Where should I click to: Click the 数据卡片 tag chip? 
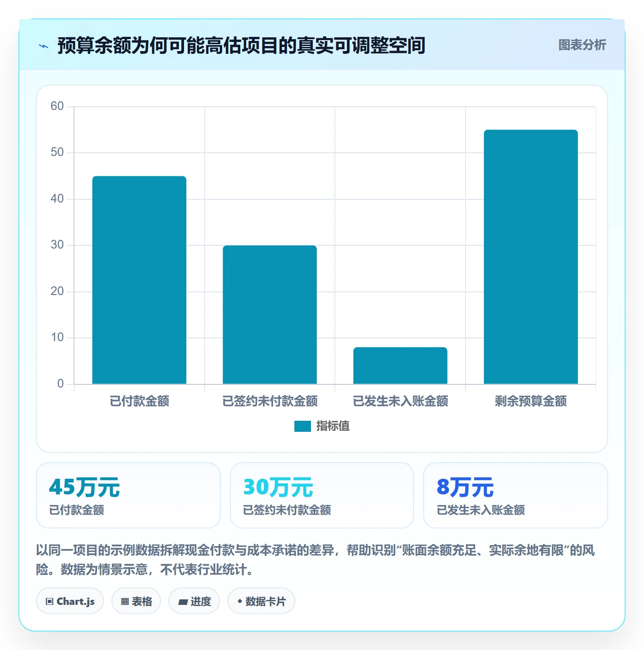[261, 601]
